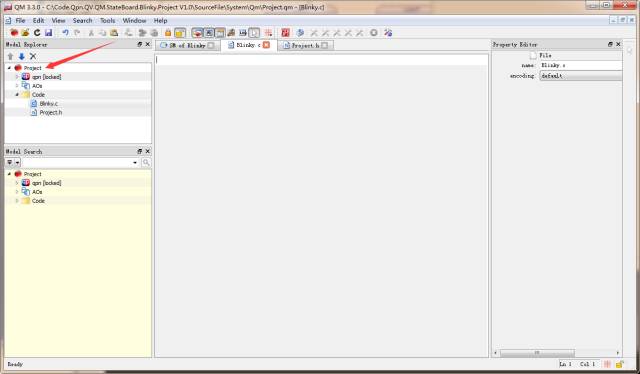The height and width of the screenshot is (374, 640).
Task: Click the Open Model toolbar icon
Action: pos(25,33)
